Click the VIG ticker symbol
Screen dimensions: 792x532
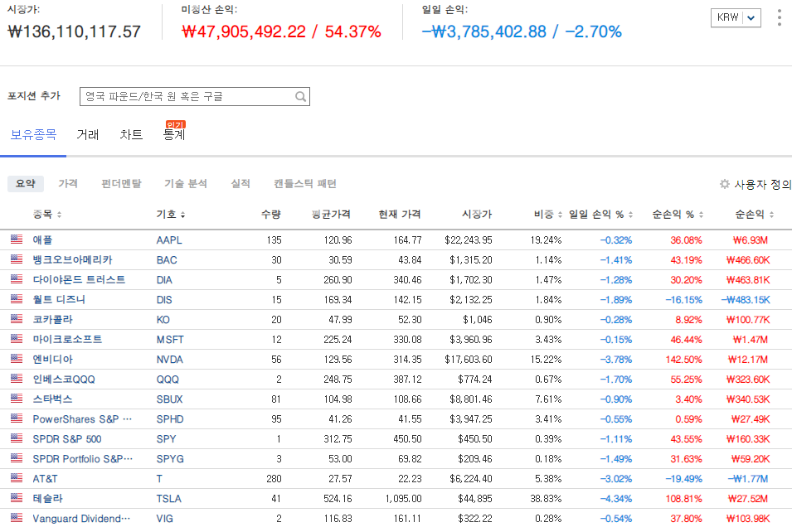[165, 519]
